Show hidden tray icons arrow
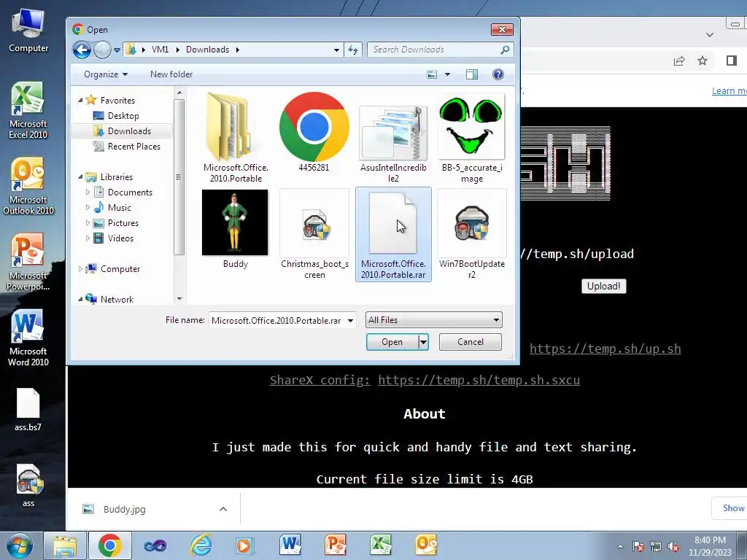This screenshot has height=560, width=747. tap(620, 547)
